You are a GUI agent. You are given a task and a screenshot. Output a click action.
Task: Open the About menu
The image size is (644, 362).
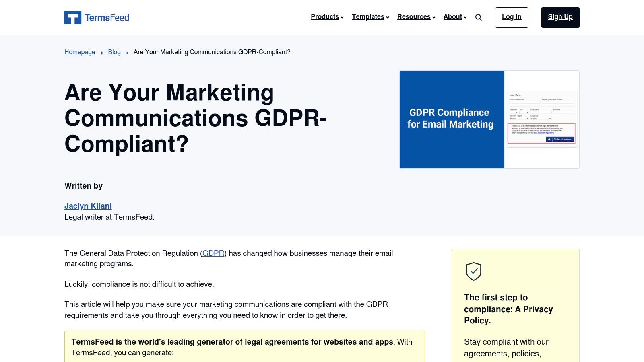452,17
